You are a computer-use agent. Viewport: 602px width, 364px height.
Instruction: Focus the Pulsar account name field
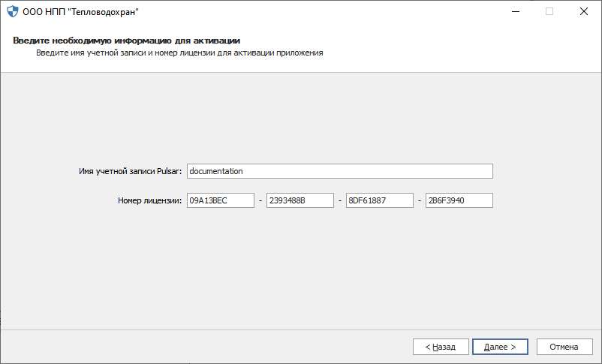click(339, 171)
